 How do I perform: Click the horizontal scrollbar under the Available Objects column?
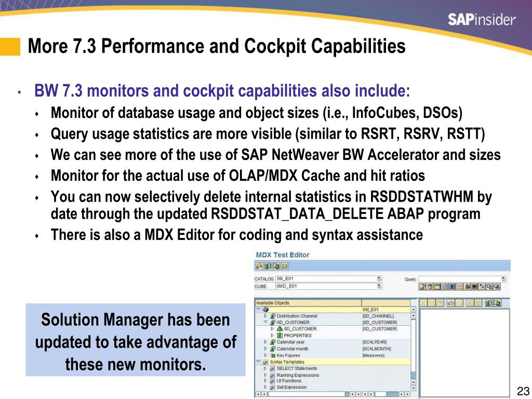309,394
